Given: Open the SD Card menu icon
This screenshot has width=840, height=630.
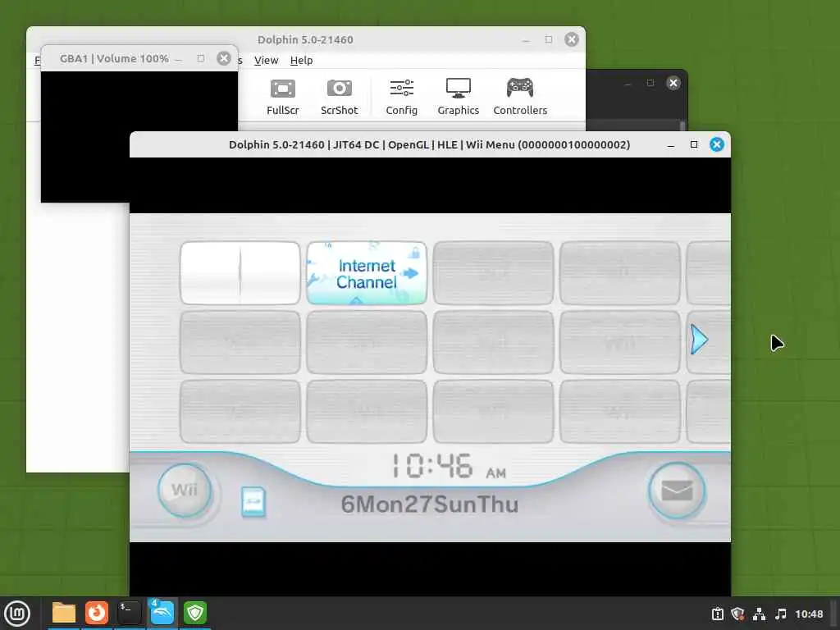Looking at the screenshot, I should coord(253,502).
